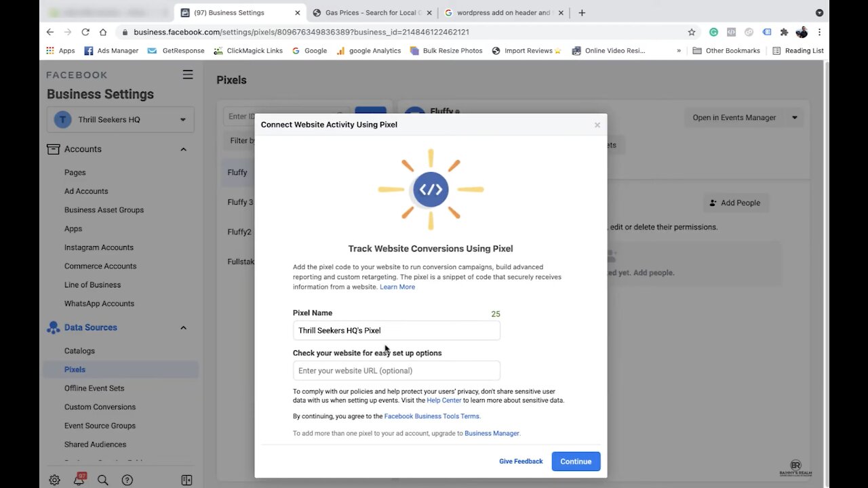Open notifications bell icon

[x=79, y=479]
